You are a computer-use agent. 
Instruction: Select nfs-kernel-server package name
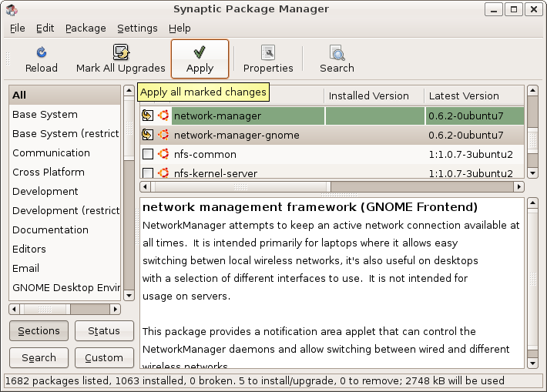[x=216, y=173]
